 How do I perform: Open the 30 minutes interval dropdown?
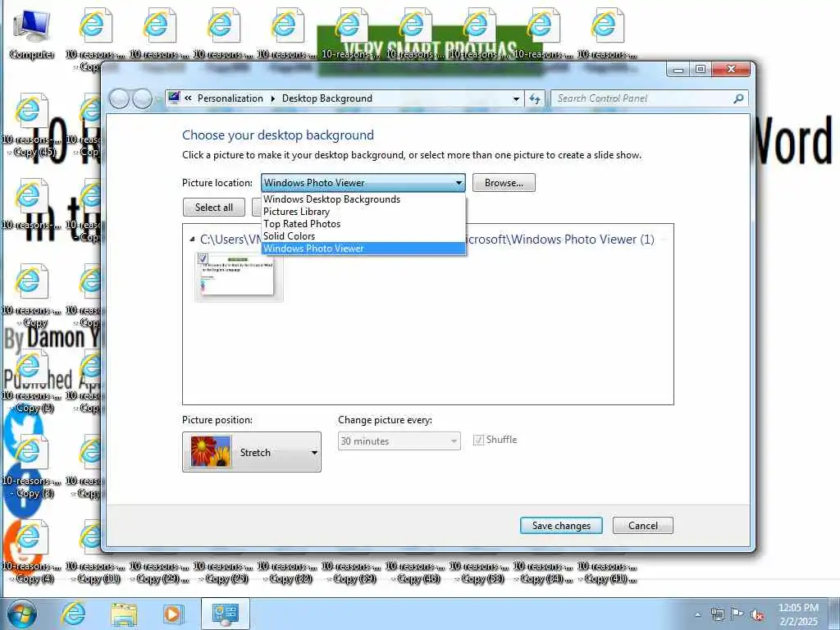399,441
